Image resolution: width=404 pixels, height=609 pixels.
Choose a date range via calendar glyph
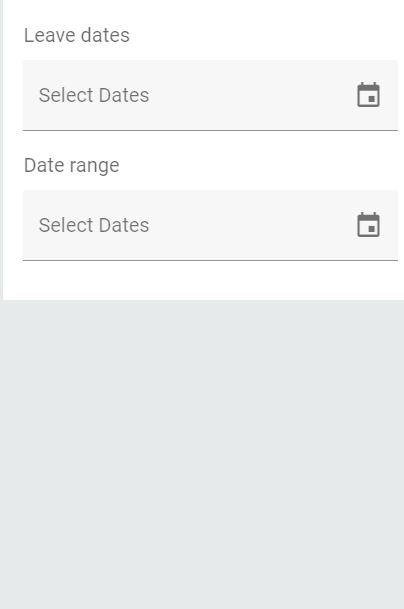(x=368, y=224)
